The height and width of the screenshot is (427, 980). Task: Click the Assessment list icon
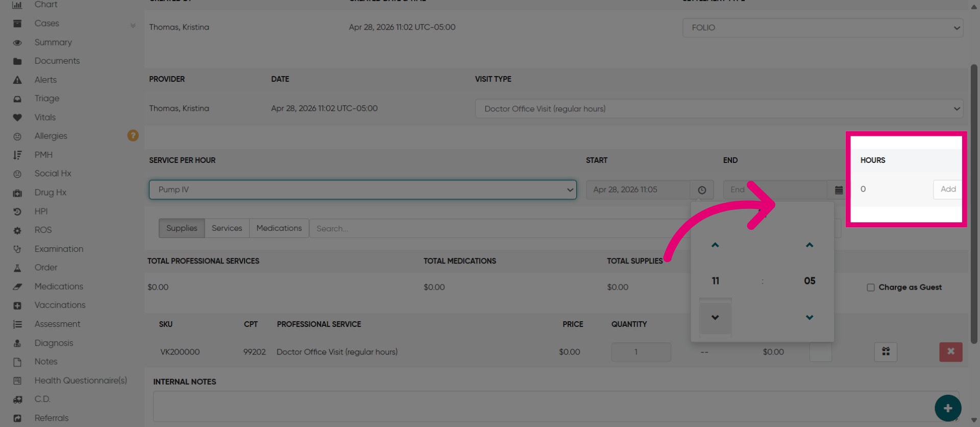tap(17, 324)
